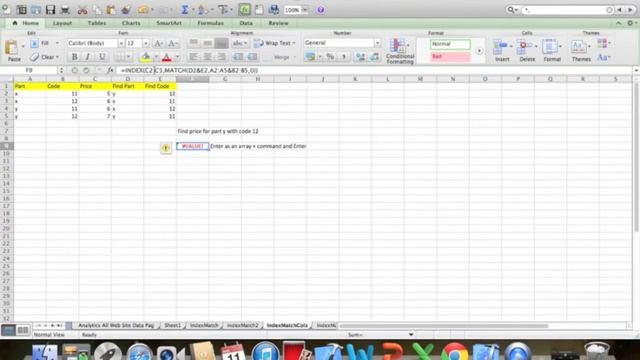Image resolution: width=640 pixels, height=360 pixels.
Task: Expand more cell styles arrow
Action: click(x=479, y=51)
